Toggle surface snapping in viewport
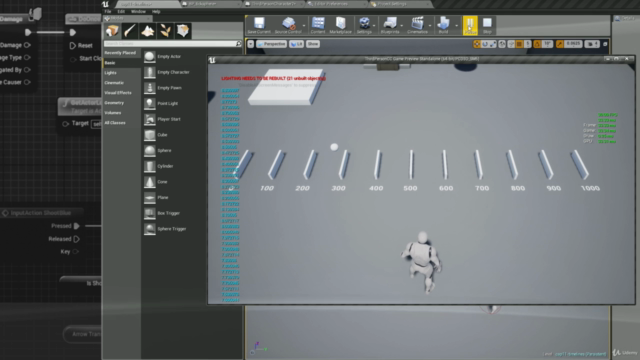 tap(511, 44)
